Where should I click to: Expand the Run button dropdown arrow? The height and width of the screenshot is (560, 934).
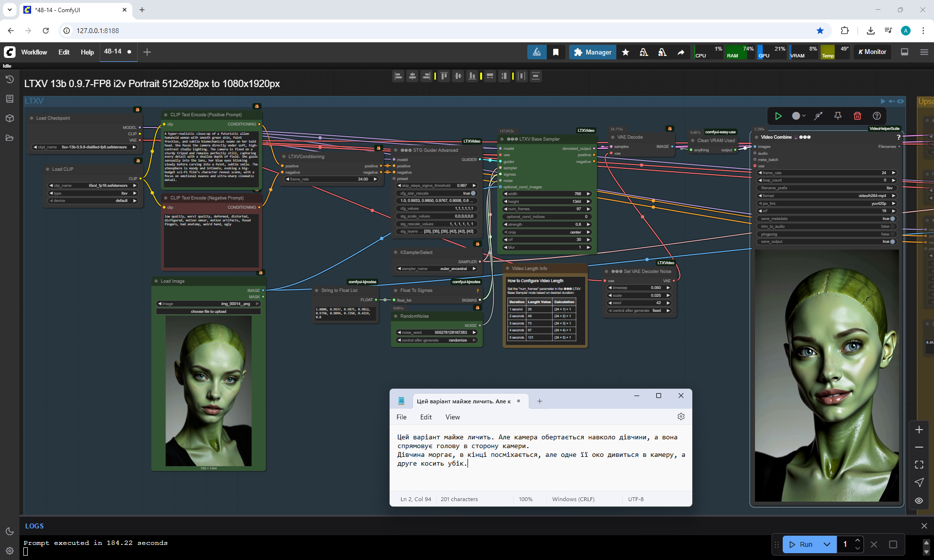[827, 544]
